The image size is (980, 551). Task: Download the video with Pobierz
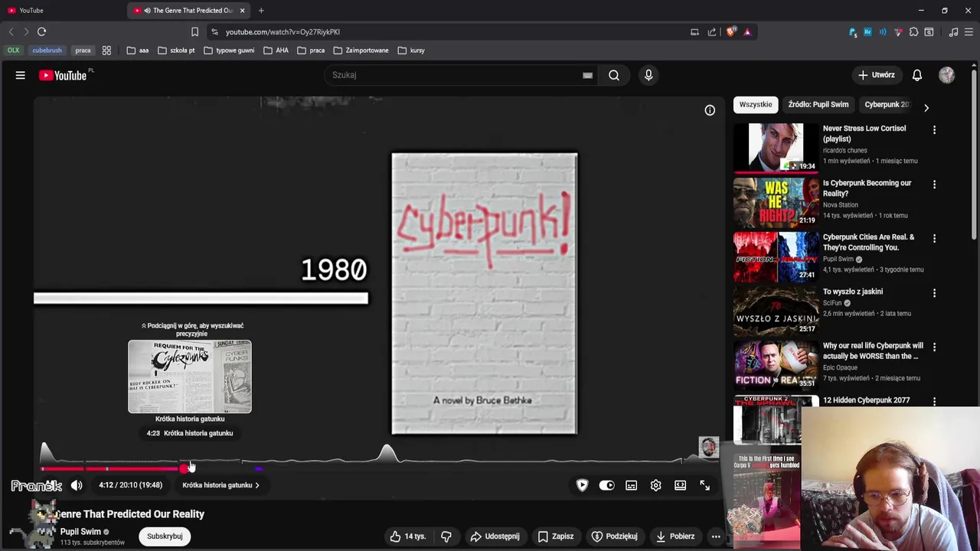[x=675, y=536]
